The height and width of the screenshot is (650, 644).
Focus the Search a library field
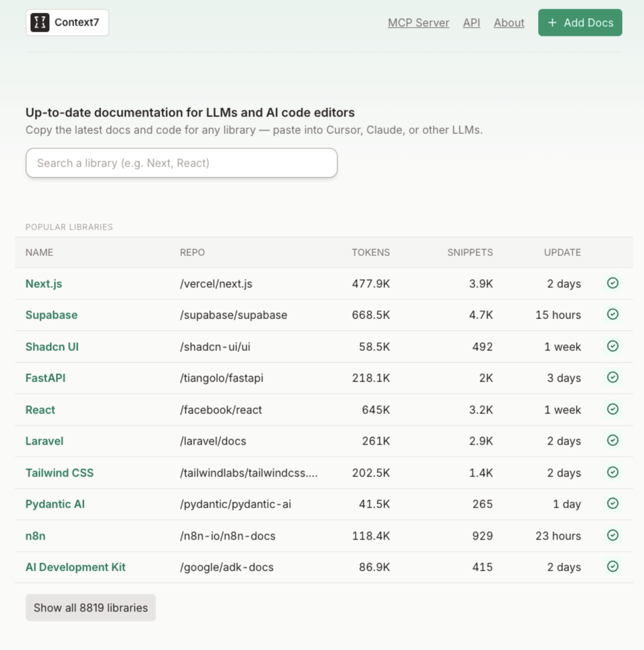pos(181,163)
